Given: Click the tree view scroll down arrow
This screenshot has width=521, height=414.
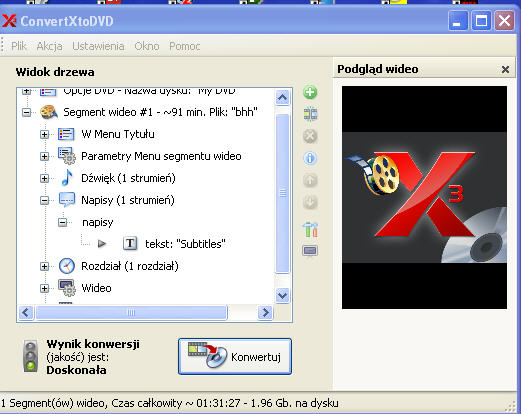Looking at the screenshot, I should click(282, 295).
